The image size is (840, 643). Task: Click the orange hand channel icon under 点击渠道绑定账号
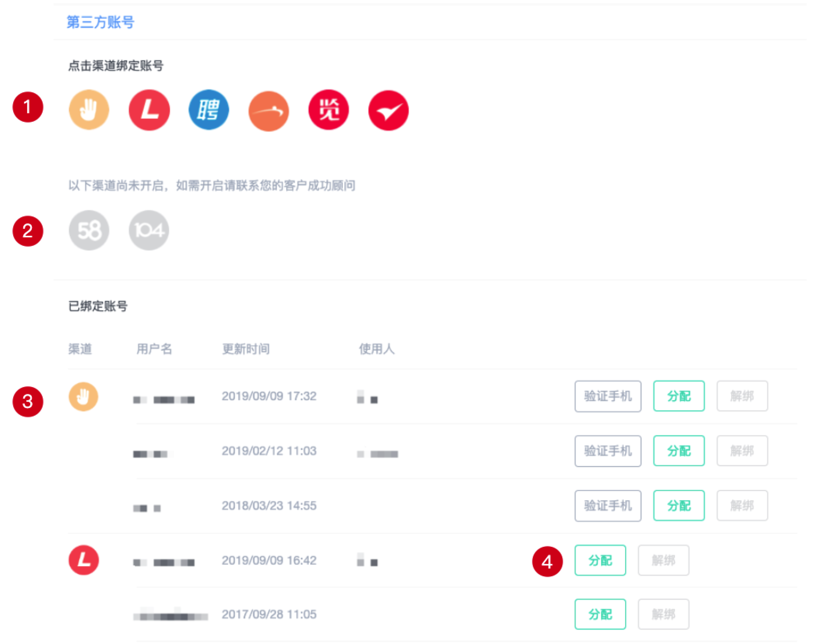pos(89,110)
